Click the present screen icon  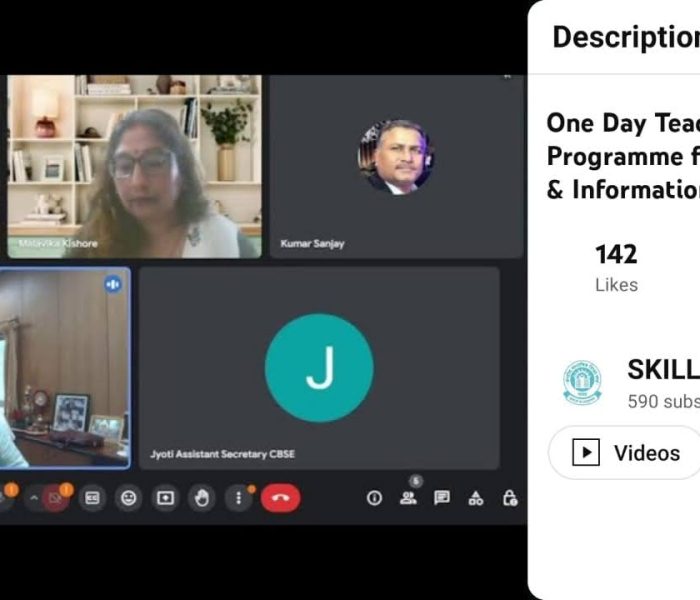coord(165,497)
